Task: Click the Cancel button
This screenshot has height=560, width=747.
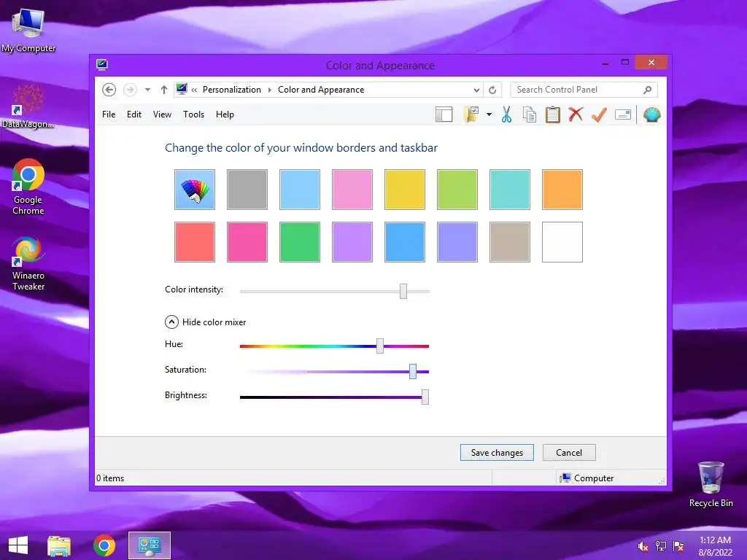Action: pyautogui.click(x=569, y=452)
